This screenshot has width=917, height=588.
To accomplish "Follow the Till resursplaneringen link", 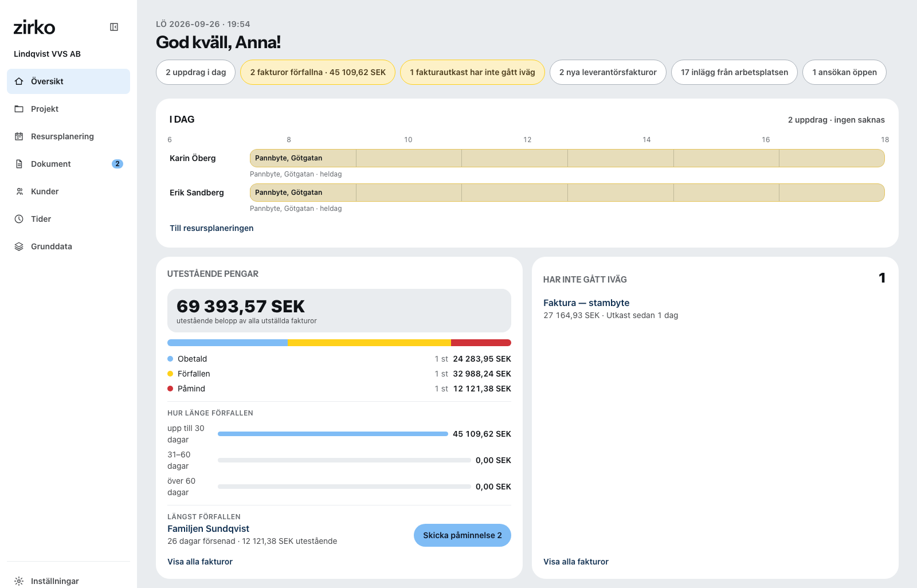I will click(211, 228).
